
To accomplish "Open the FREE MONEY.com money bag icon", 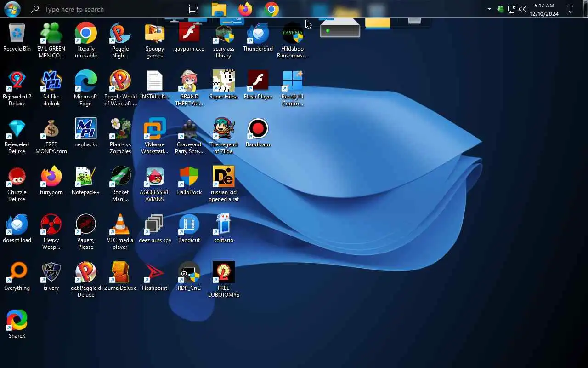I will pyautogui.click(x=51, y=136).
